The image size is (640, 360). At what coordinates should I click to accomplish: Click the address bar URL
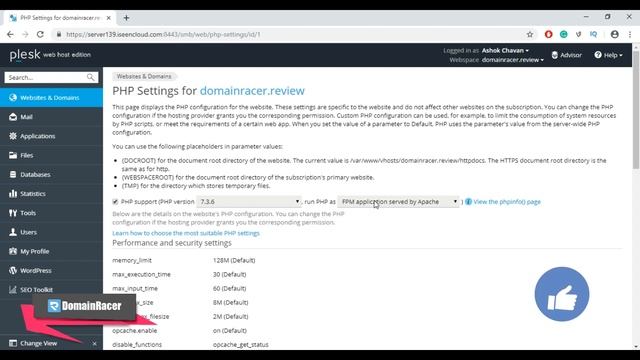(x=163, y=34)
